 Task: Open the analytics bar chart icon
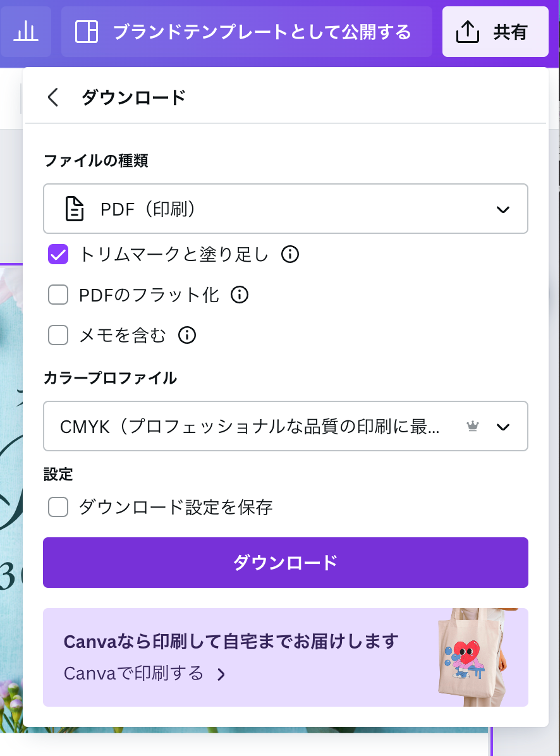tap(25, 32)
